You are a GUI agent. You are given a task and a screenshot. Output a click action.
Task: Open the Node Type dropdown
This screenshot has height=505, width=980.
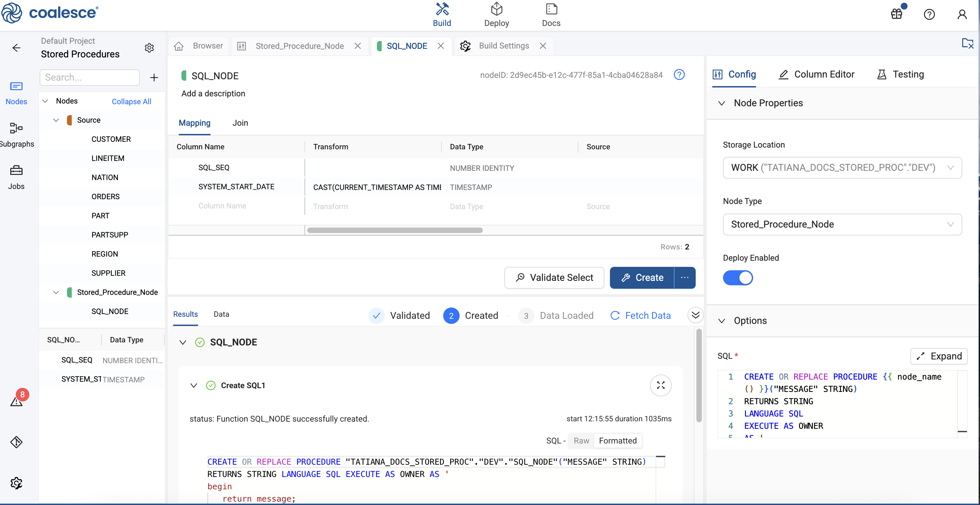point(842,224)
